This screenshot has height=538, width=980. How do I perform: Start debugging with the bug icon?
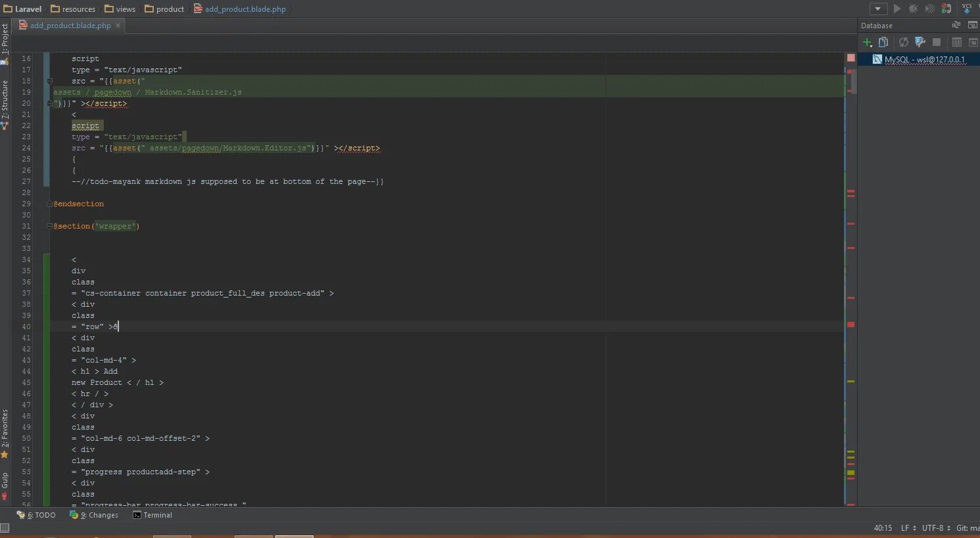coord(914,9)
